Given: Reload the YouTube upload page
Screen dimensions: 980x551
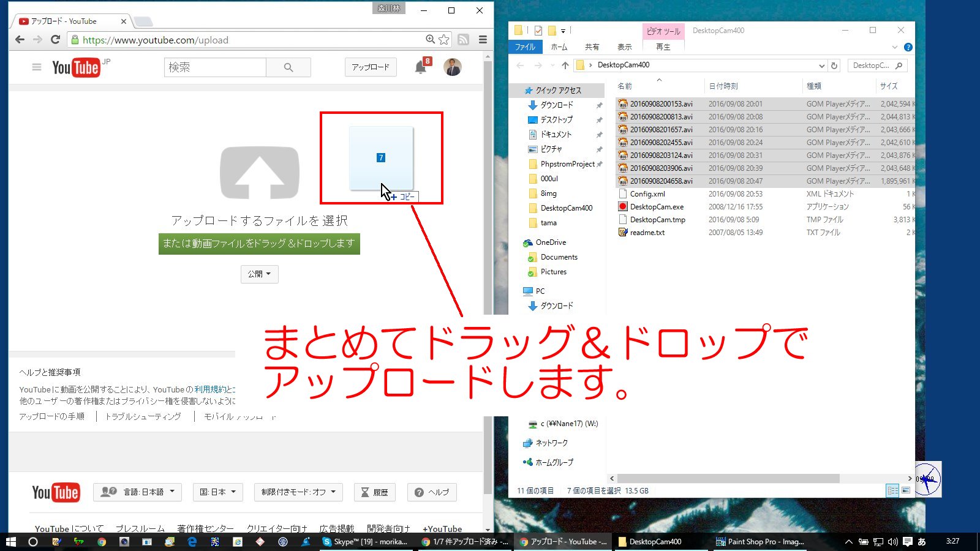Looking at the screenshot, I should point(55,39).
